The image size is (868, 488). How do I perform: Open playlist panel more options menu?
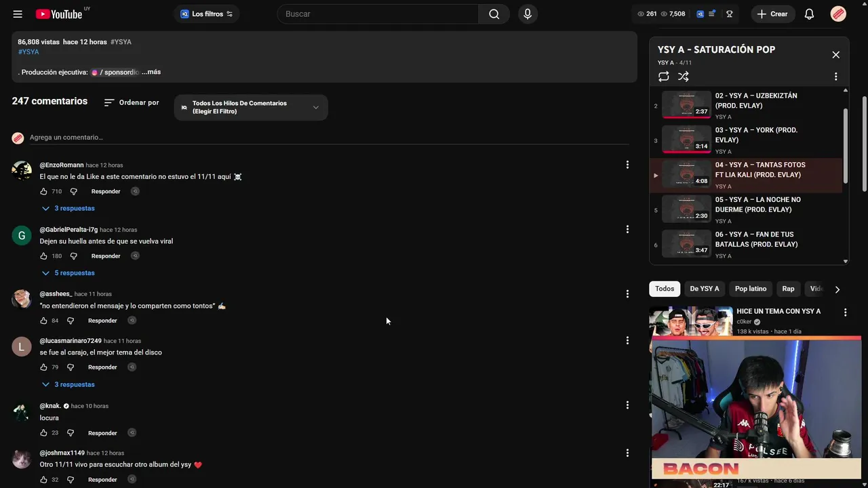click(835, 77)
